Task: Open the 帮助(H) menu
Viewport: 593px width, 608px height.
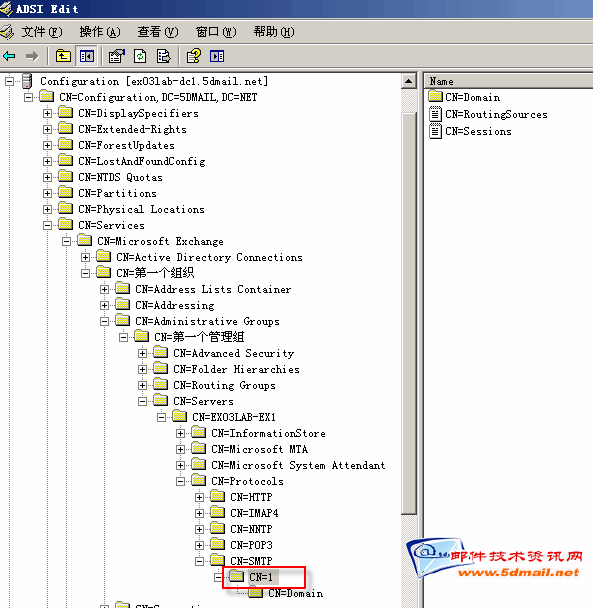Action: [274, 32]
